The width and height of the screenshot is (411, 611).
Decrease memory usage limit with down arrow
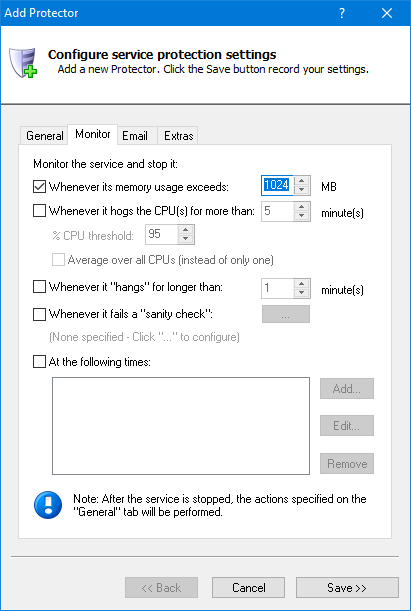[x=302, y=190]
